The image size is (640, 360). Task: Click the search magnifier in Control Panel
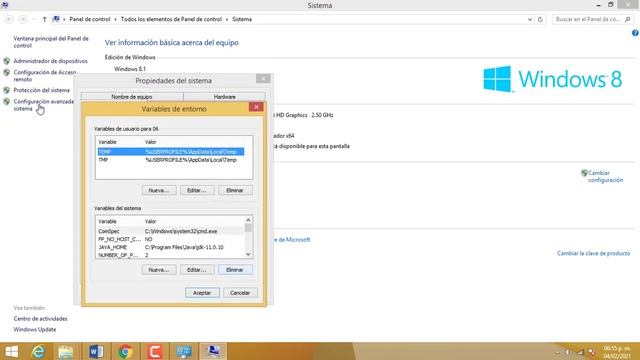click(x=628, y=19)
